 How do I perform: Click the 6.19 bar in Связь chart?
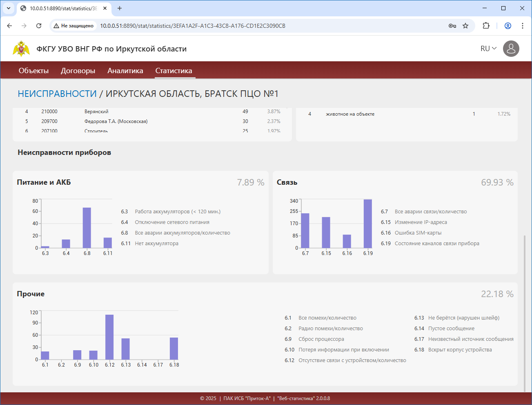[x=368, y=224]
